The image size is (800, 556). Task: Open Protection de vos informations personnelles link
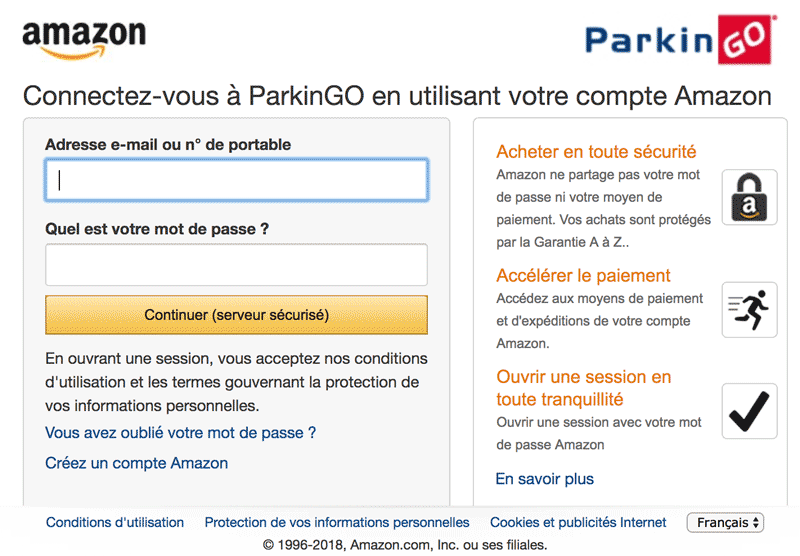click(x=337, y=522)
